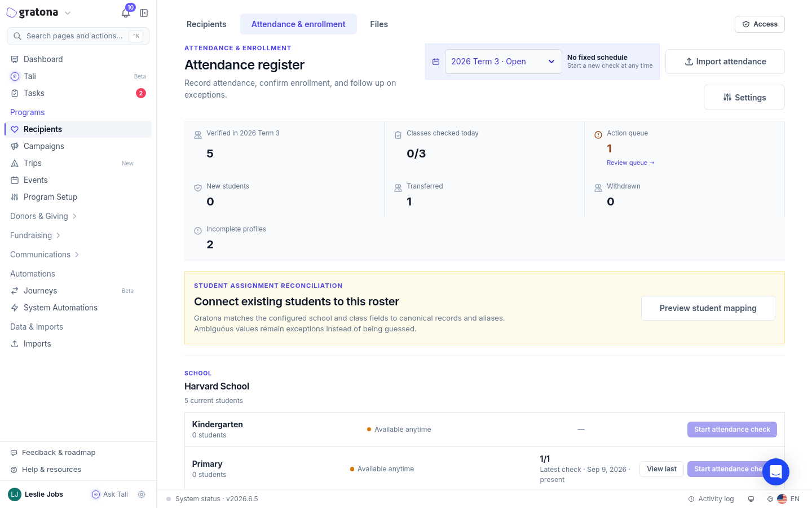Start attendance check for Kindergarten

(732, 430)
